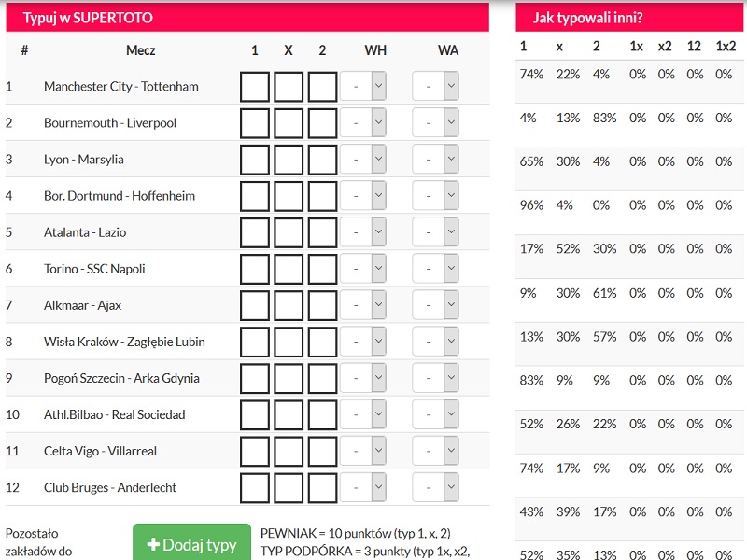This screenshot has width=747, height=560.
Task: Open WA dropdown for Lyon - Marsylia
Action: [x=435, y=159]
